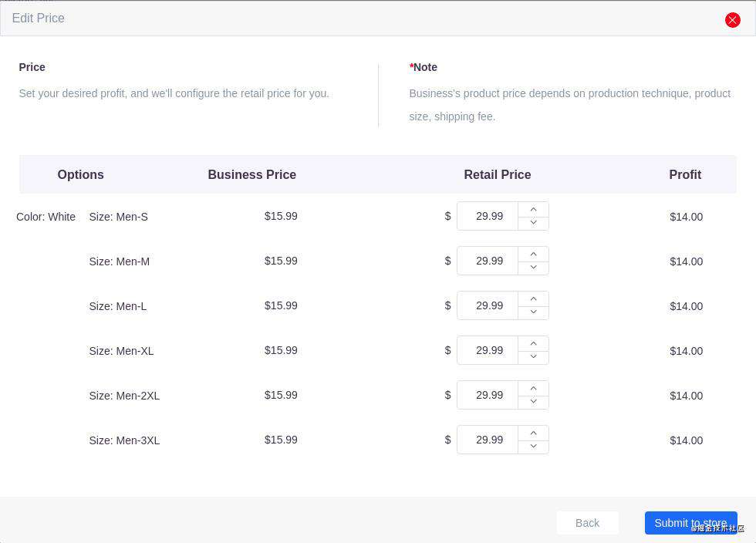The width and height of the screenshot is (756, 543).
Task: Increase retail price for Men-L
Action: click(533, 299)
